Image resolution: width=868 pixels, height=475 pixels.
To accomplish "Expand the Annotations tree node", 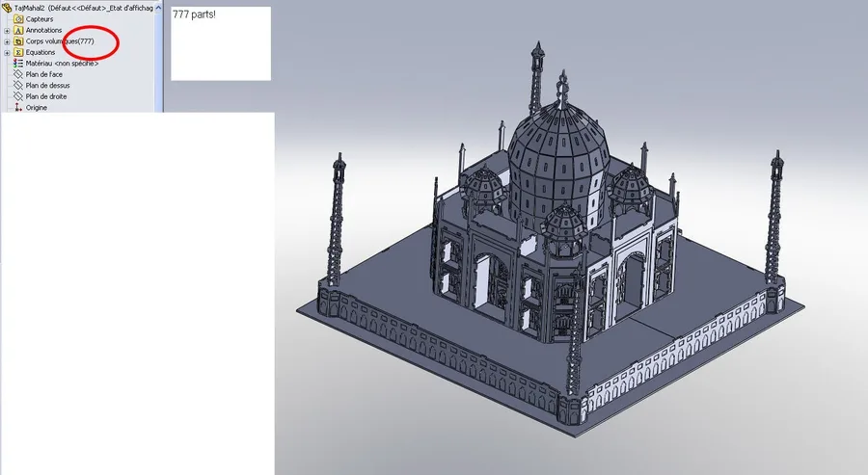I will click(7, 31).
